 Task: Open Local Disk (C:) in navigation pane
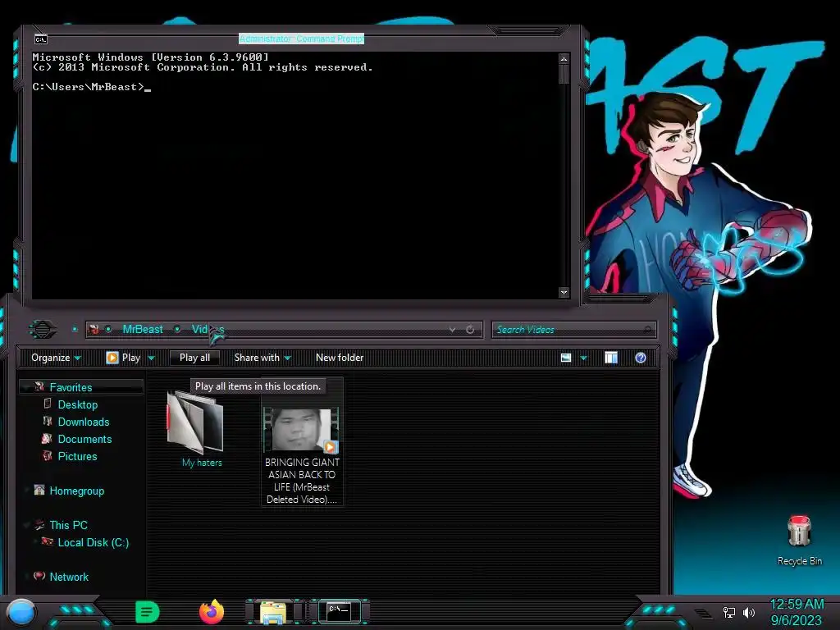tap(94, 543)
